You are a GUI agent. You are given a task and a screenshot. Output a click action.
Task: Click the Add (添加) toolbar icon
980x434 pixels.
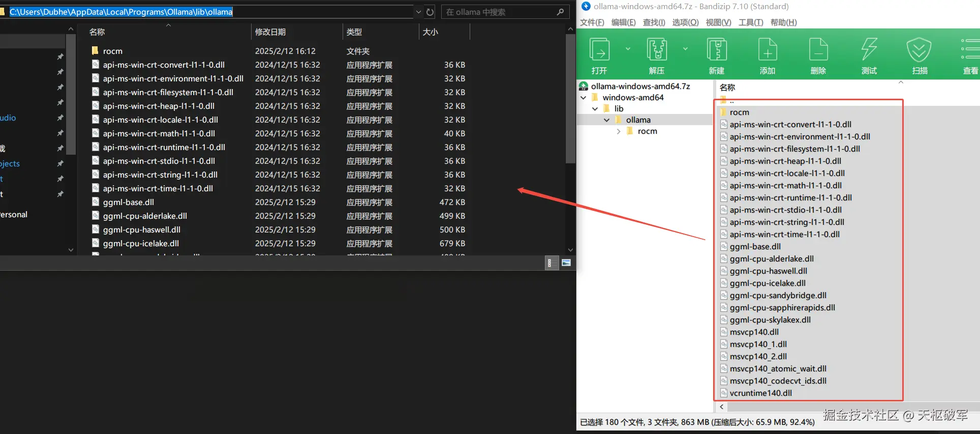pyautogui.click(x=768, y=50)
